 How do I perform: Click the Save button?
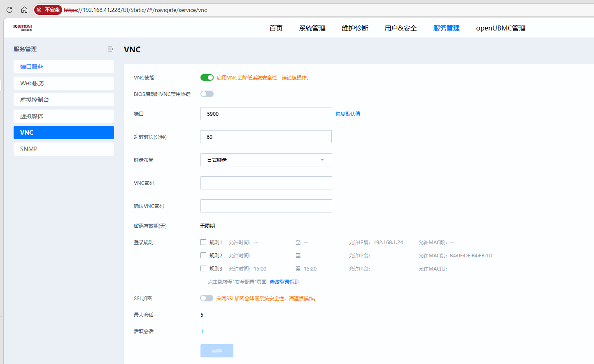217,351
